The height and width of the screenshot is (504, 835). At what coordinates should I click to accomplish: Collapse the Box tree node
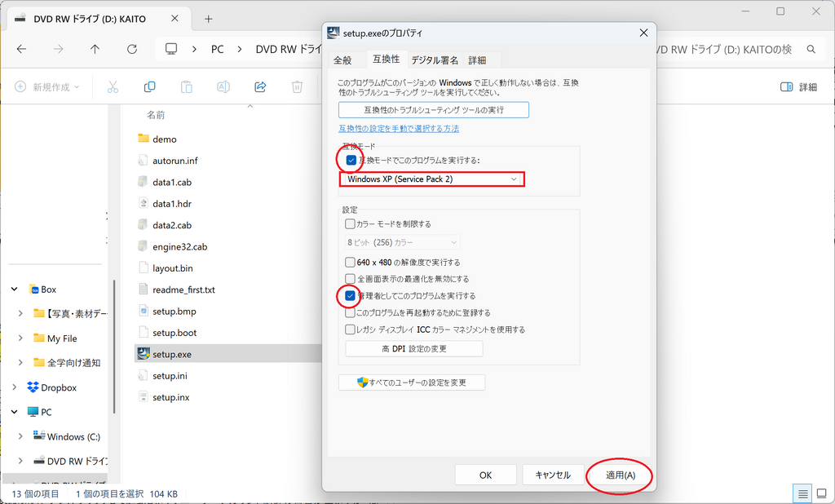pyautogui.click(x=15, y=290)
